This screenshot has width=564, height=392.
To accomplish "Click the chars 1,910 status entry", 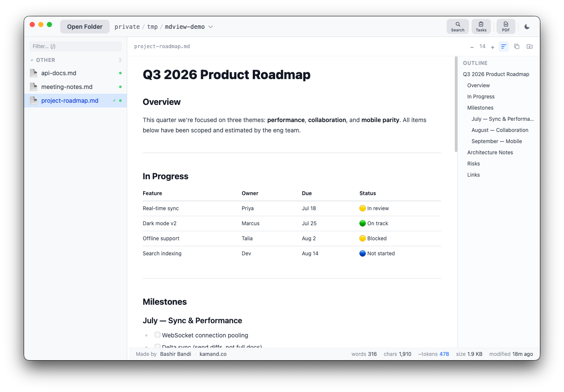I will [398, 354].
